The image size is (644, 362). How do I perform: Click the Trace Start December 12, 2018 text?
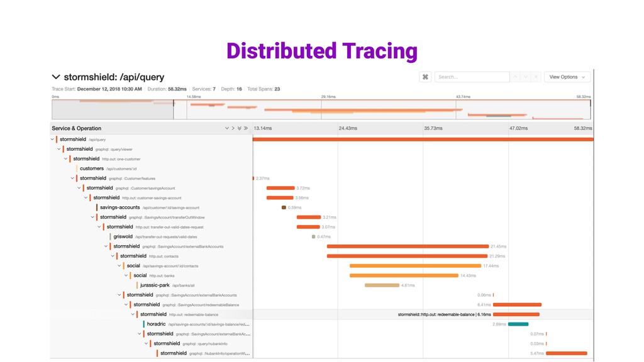coord(96,89)
